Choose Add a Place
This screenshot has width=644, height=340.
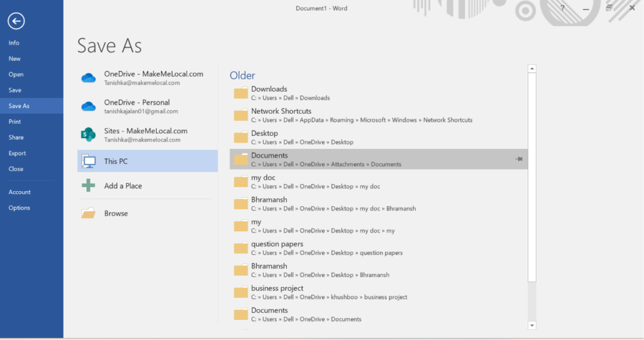tap(147, 185)
